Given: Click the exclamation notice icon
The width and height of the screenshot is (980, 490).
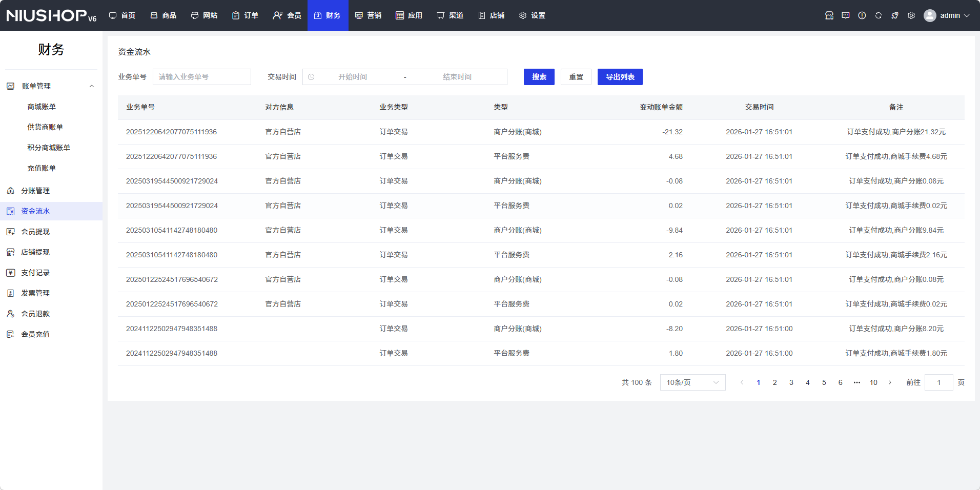Looking at the screenshot, I should tap(862, 15).
